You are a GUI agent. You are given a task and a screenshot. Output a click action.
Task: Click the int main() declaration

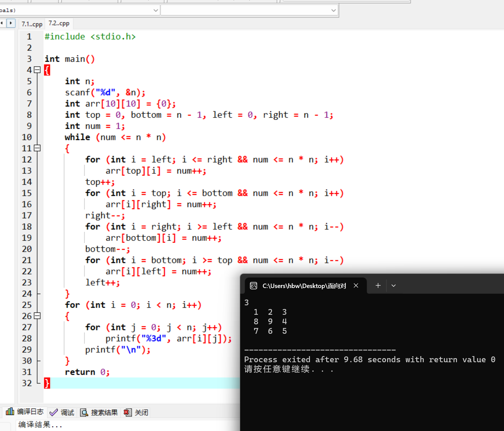(70, 59)
